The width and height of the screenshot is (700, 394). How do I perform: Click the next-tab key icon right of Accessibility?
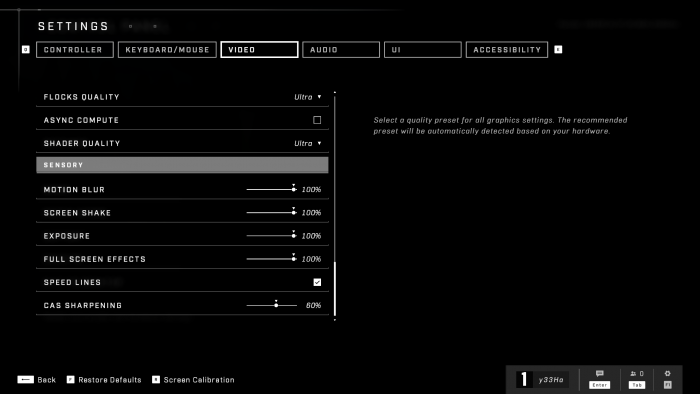(x=558, y=50)
